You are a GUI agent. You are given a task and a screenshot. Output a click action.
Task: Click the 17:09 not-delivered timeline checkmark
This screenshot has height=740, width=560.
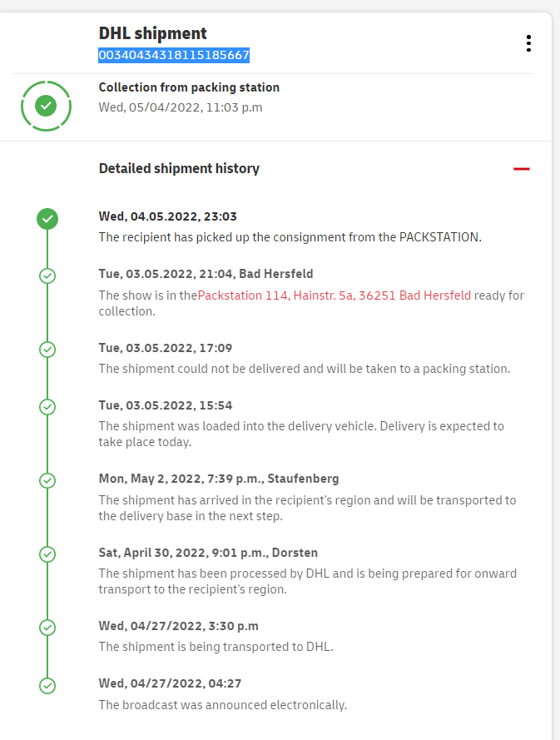[47, 350]
